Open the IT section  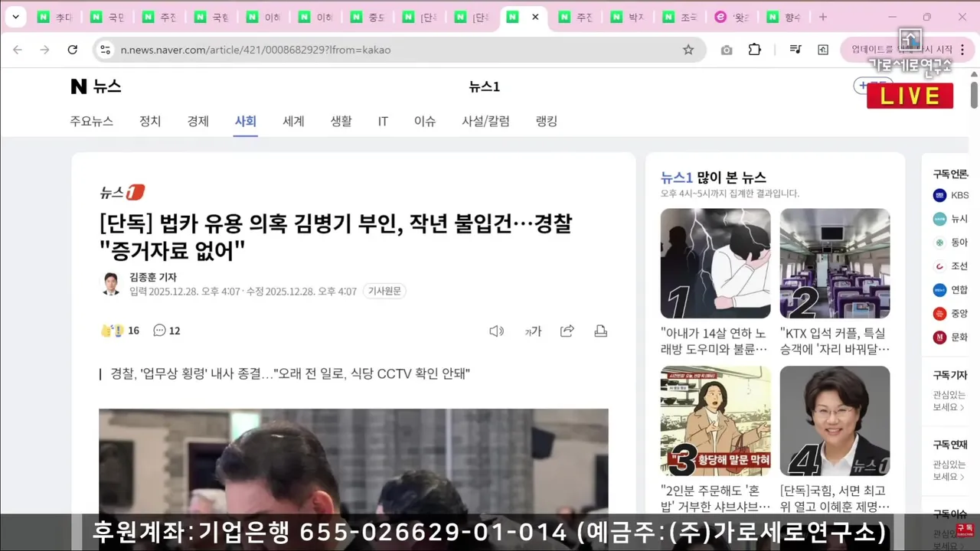[x=383, y=121]
